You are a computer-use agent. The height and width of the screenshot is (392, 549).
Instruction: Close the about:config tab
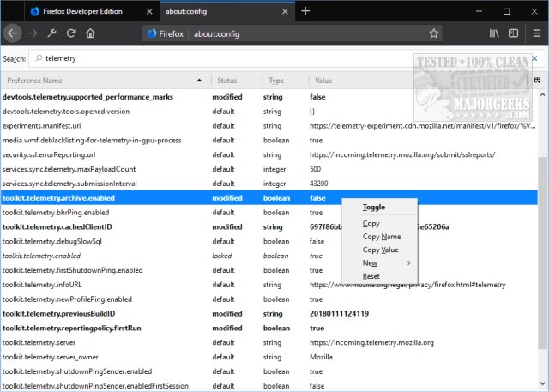pos(285,11)
